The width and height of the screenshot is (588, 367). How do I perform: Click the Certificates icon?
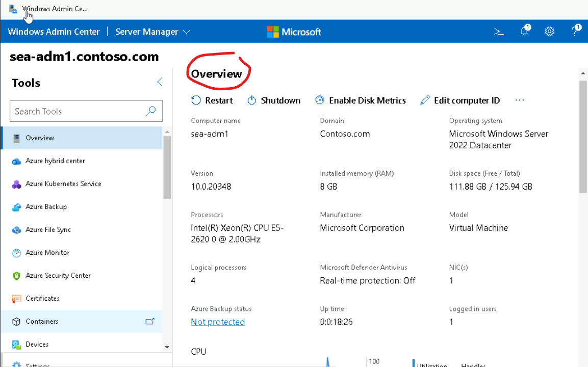point(16,299)
